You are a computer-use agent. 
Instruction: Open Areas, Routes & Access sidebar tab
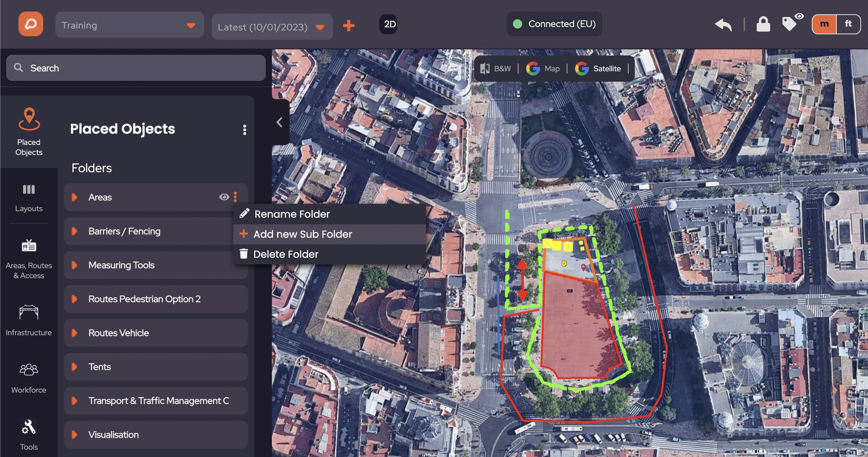click(29, 259)
